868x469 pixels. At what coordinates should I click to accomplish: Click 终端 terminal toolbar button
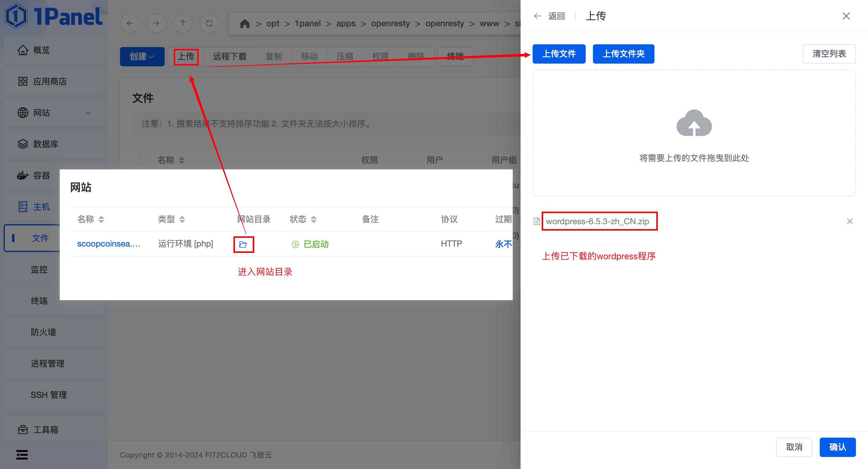455,57
